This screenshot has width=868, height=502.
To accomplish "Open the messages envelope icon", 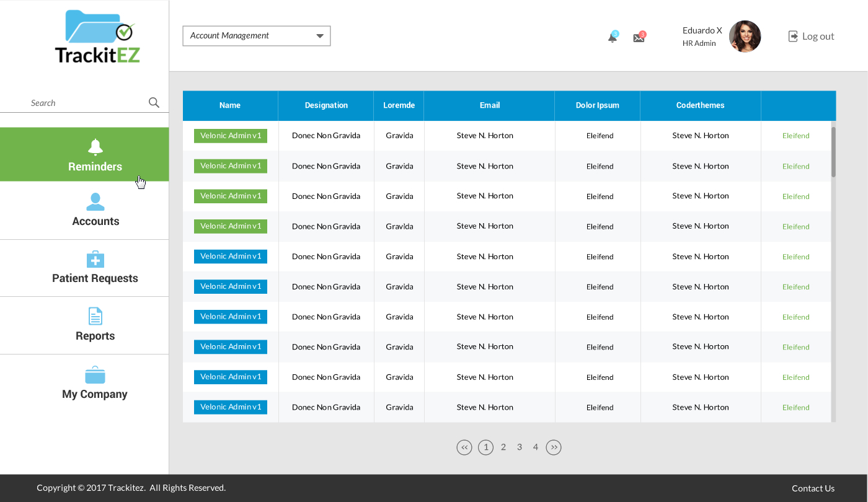I will click(x=639, y=37).
